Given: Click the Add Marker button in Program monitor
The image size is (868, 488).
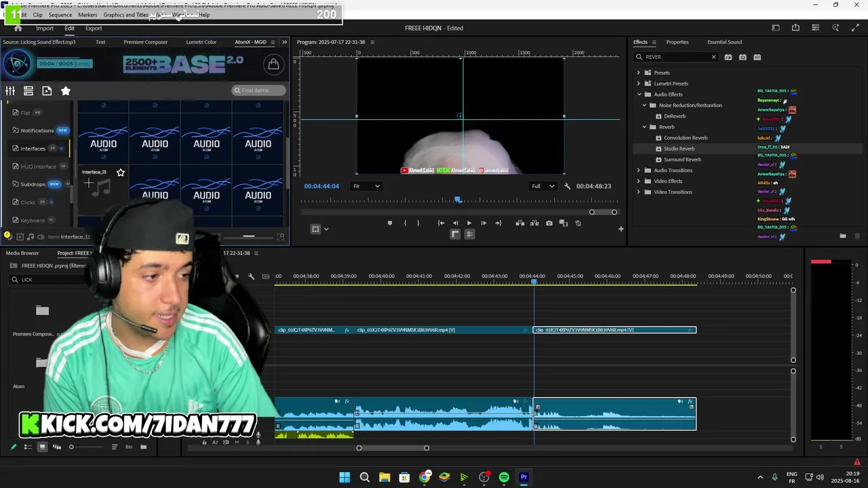Looking at the screenshot, I should pyautogui.click(x=389, y=223).
